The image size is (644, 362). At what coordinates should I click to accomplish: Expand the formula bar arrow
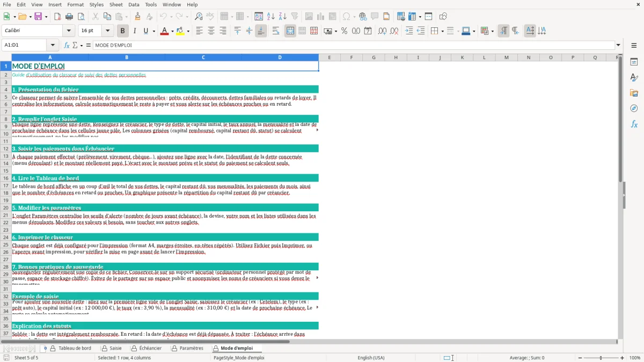click(618, 45)
